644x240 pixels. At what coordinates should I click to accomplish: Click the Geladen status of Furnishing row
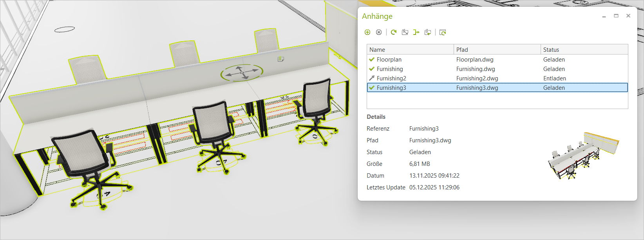coord(554,69)
